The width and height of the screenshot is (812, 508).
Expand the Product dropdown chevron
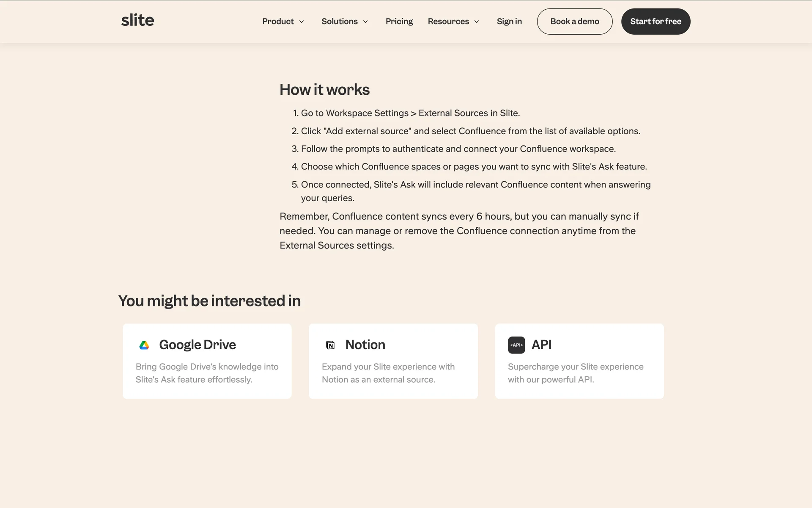(x=302, y=22)
